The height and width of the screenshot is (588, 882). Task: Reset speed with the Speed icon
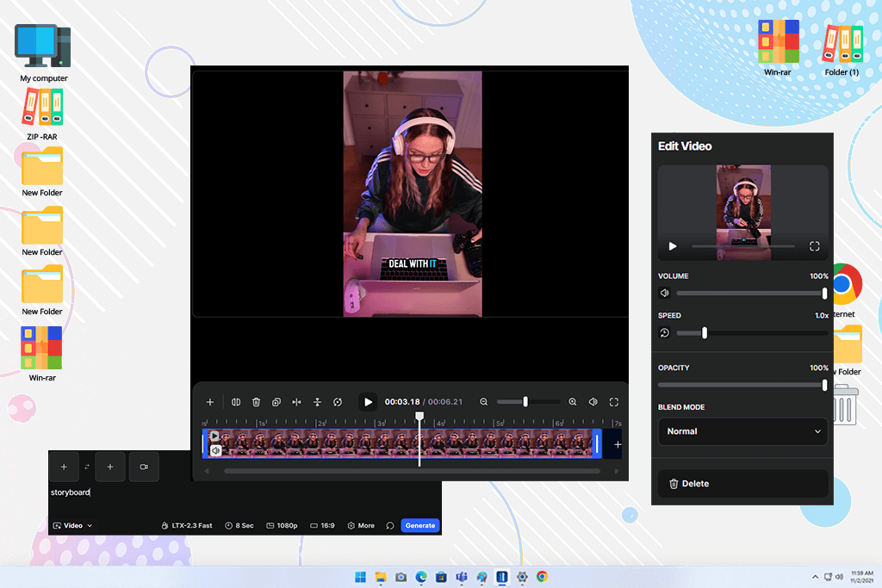665,333
